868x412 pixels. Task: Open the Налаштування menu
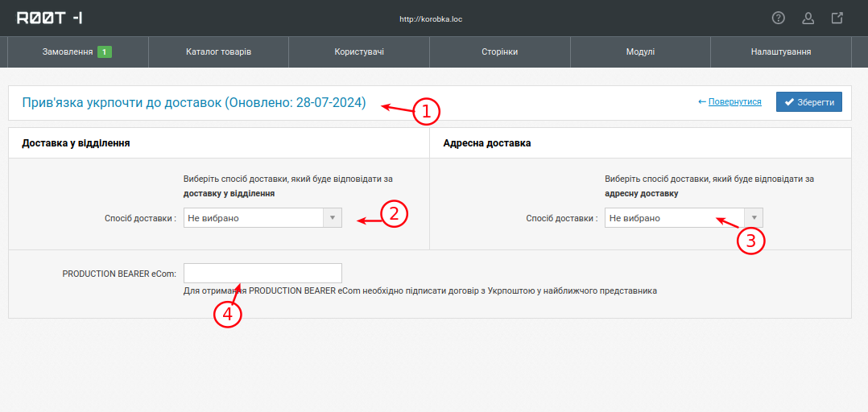(x=781, y=52)
